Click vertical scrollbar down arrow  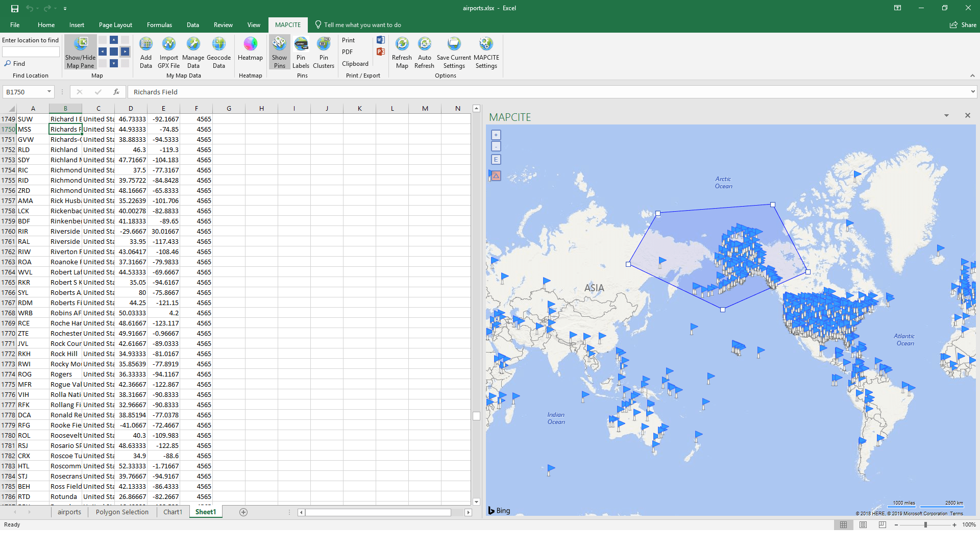click(x=476, y=502)
